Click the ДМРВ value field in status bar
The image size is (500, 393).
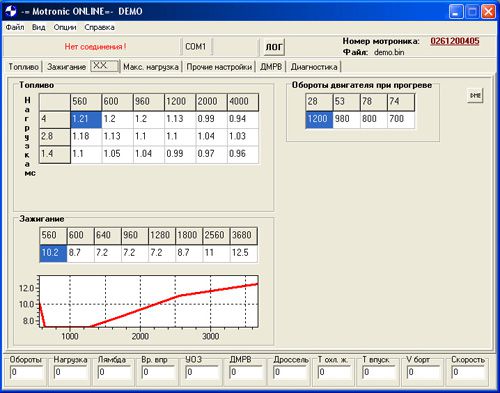click(246, 373)
